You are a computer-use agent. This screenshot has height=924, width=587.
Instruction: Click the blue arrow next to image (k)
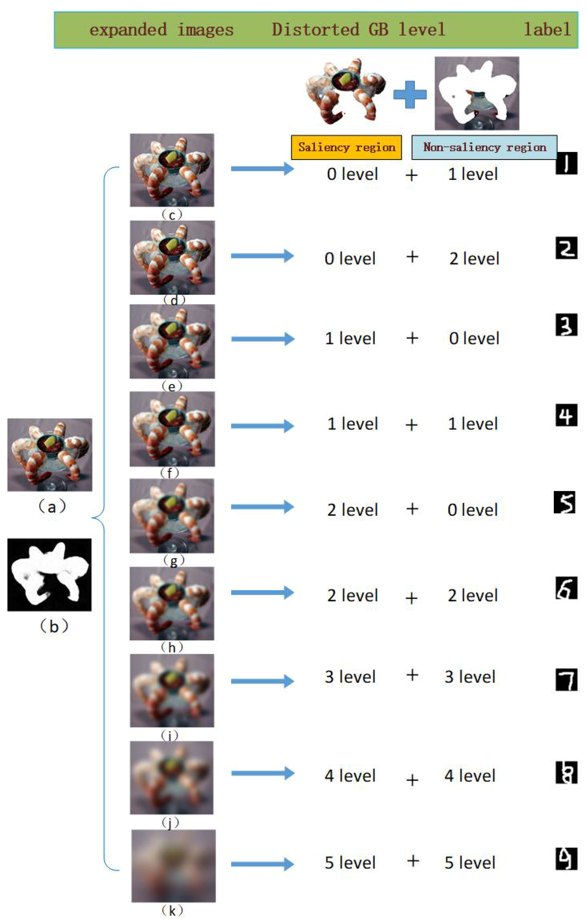click(x=263, y=864)
